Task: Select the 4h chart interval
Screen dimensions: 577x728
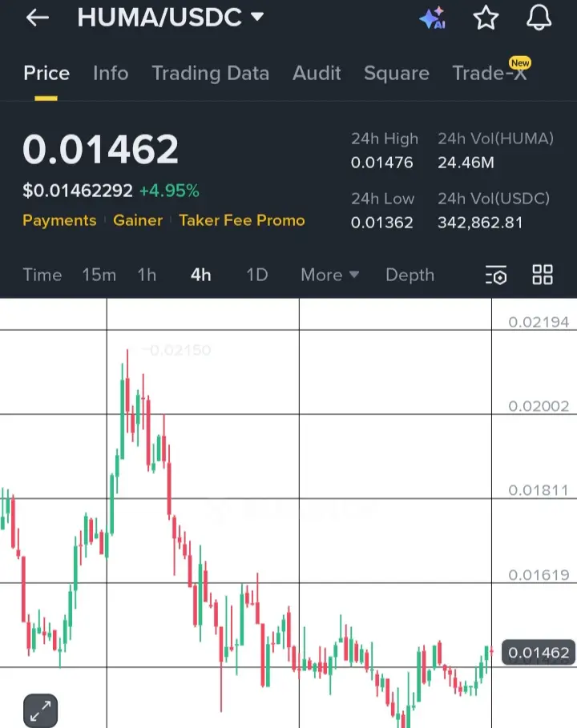Action: coord(200,275)
